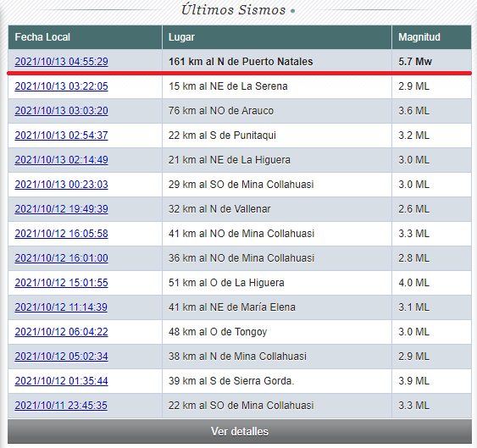Select '76 km al NO de Arauco'

tap(221, 111)
